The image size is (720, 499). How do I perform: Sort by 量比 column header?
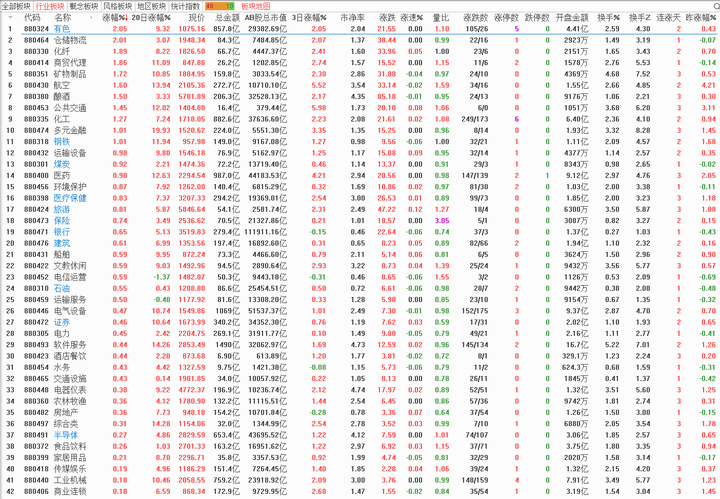click(441, 17)
